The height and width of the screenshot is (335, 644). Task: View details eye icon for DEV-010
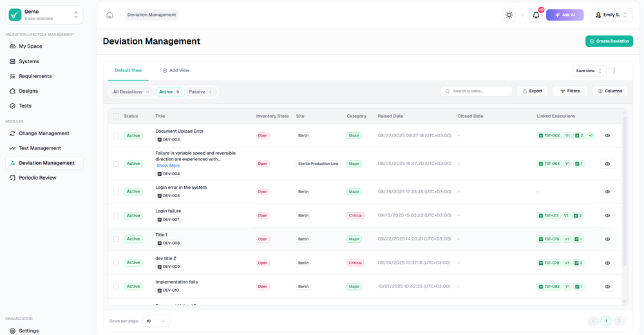(607, 287)
